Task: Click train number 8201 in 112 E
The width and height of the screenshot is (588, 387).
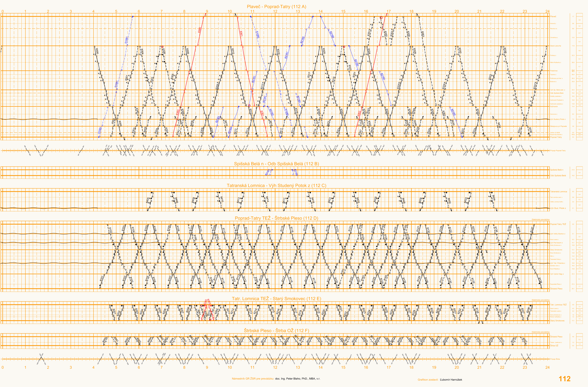Action: point(114,311)
